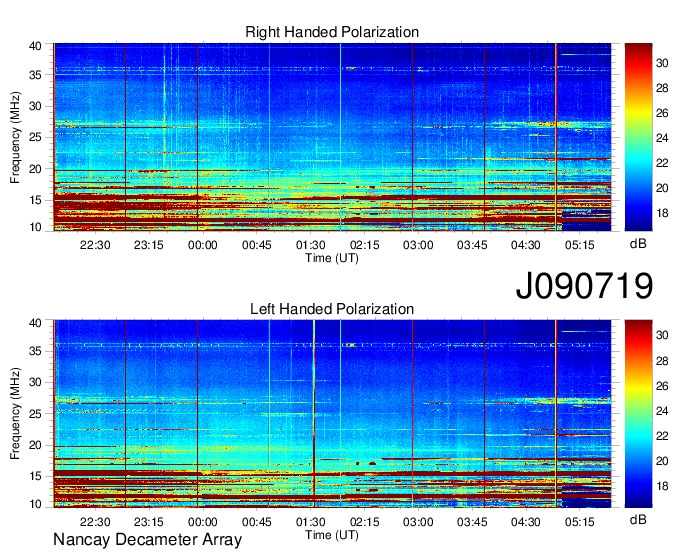Click the right-handed spectrogram plot area
Viewport: 680px width, 552px height.
(332, 137)
